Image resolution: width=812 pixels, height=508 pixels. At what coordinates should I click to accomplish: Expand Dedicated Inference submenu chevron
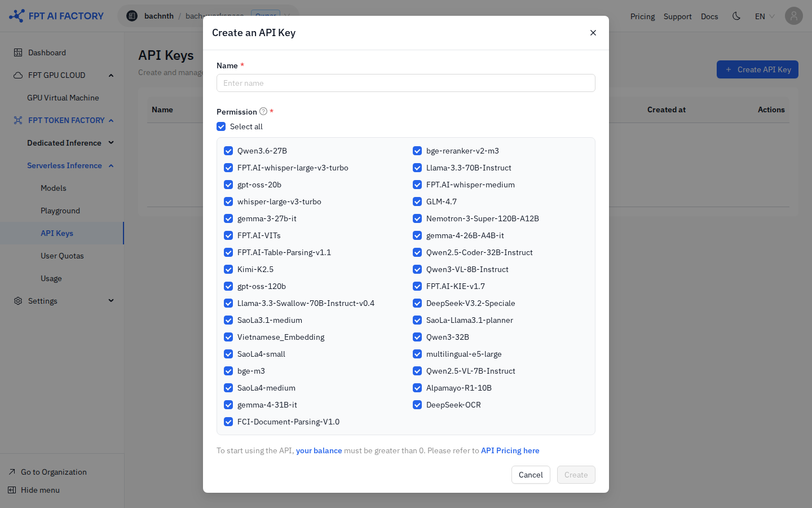click(111, 143)
